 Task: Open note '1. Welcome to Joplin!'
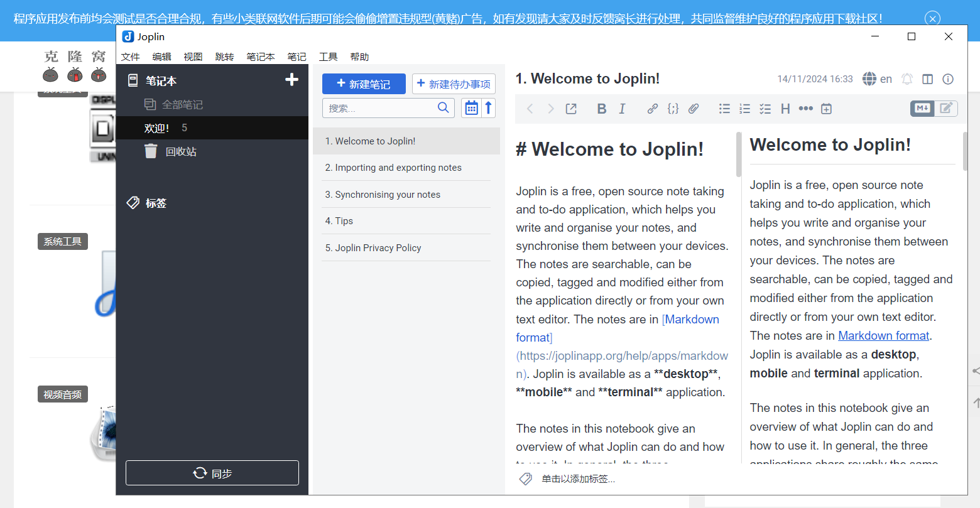tap(406, 141)
